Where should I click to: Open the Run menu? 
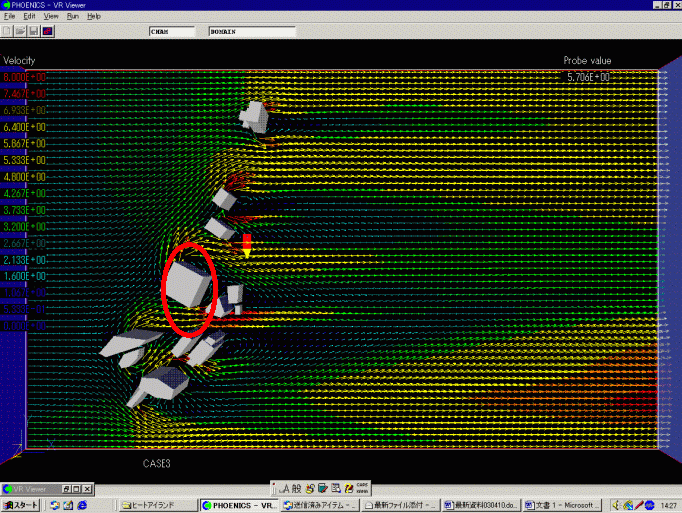point(72,17)
